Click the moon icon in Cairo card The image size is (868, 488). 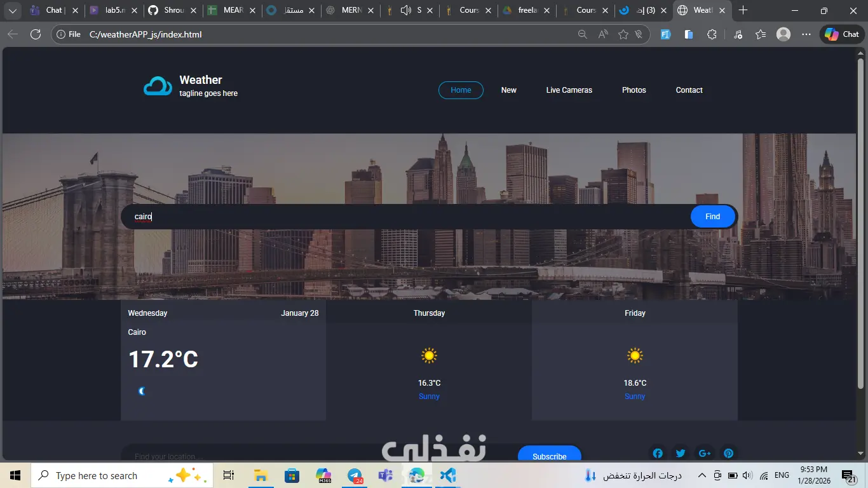coord(142,391)
